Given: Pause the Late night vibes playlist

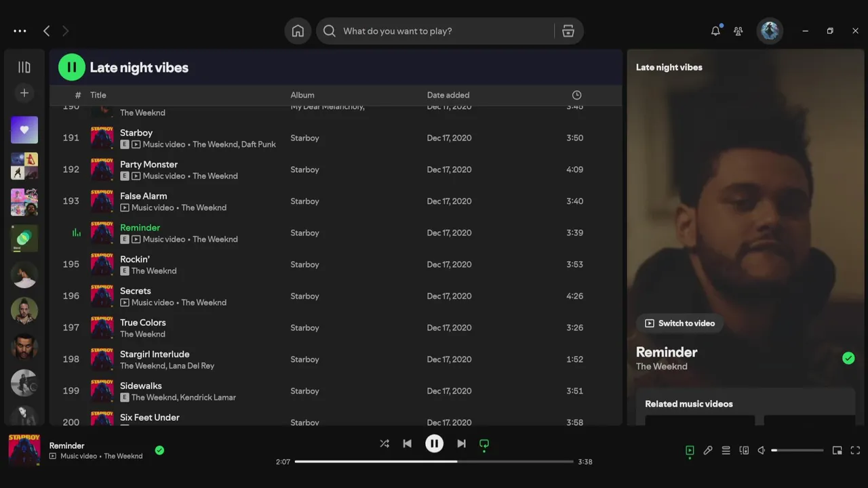Looking at the screenshot, I should click(72, 67).
